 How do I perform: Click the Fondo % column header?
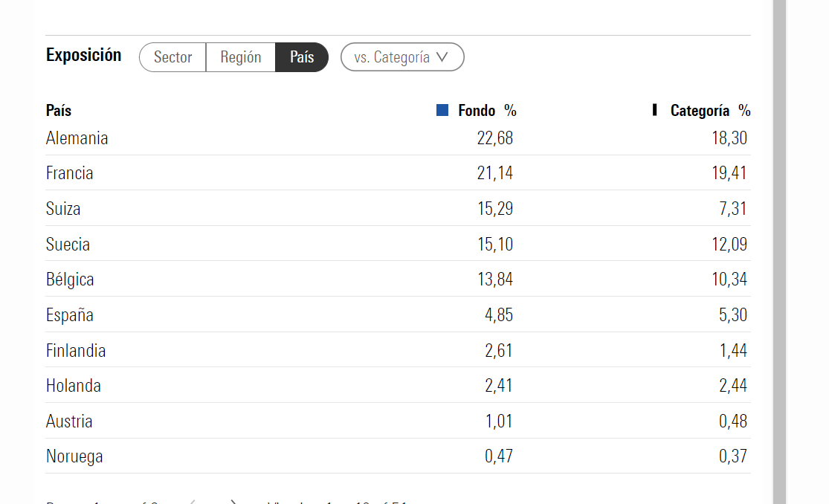click(x=486, y=111)
